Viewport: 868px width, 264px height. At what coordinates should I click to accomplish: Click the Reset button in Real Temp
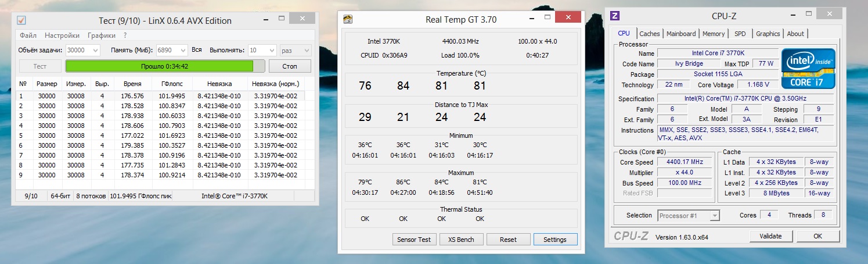(508, 240)
